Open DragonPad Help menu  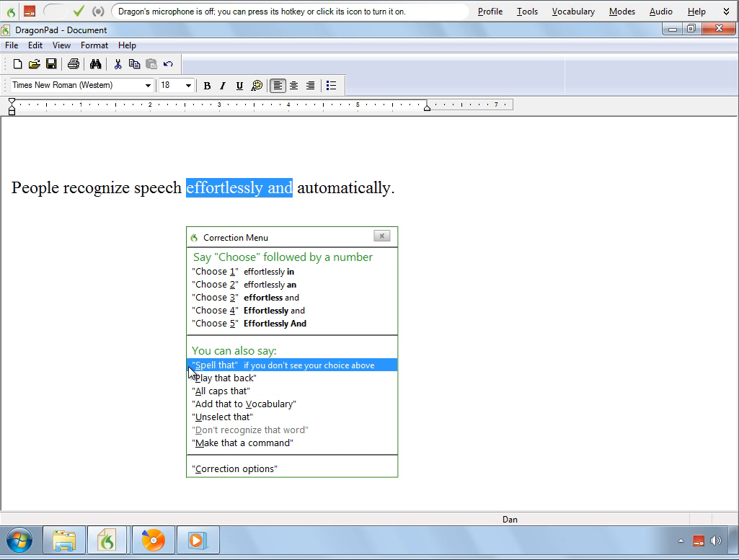pyautogui.click(x=127, y=45)
